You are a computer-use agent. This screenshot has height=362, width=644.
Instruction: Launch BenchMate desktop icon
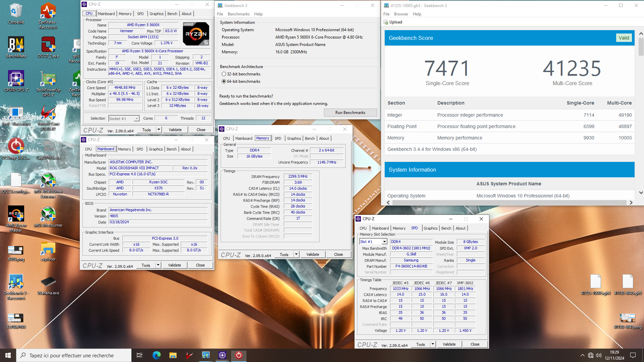(x=16, y=47)
